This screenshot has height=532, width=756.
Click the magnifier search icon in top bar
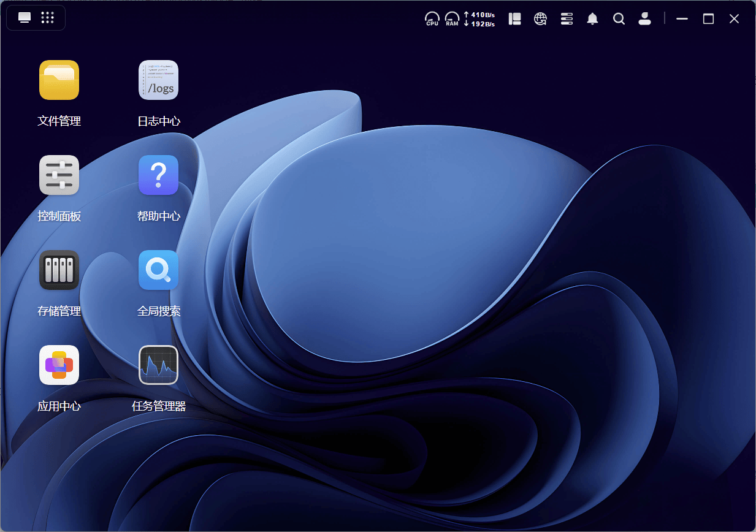click(619, 19)
